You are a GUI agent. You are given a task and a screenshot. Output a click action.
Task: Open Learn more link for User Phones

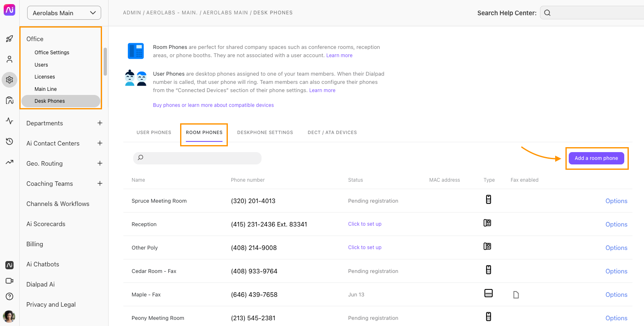pyautogui.click(x=322, y=90)
